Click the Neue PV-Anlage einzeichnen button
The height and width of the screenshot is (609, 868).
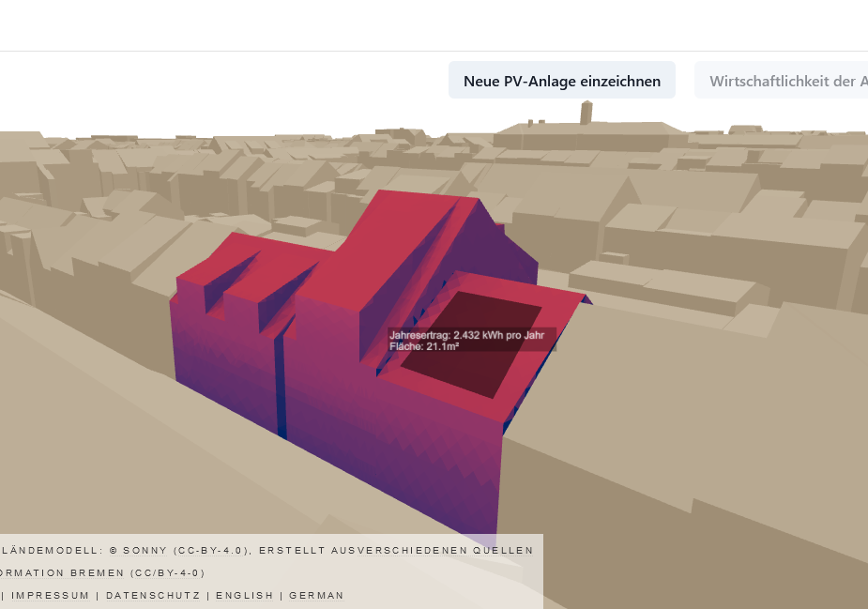pos(561,81)
